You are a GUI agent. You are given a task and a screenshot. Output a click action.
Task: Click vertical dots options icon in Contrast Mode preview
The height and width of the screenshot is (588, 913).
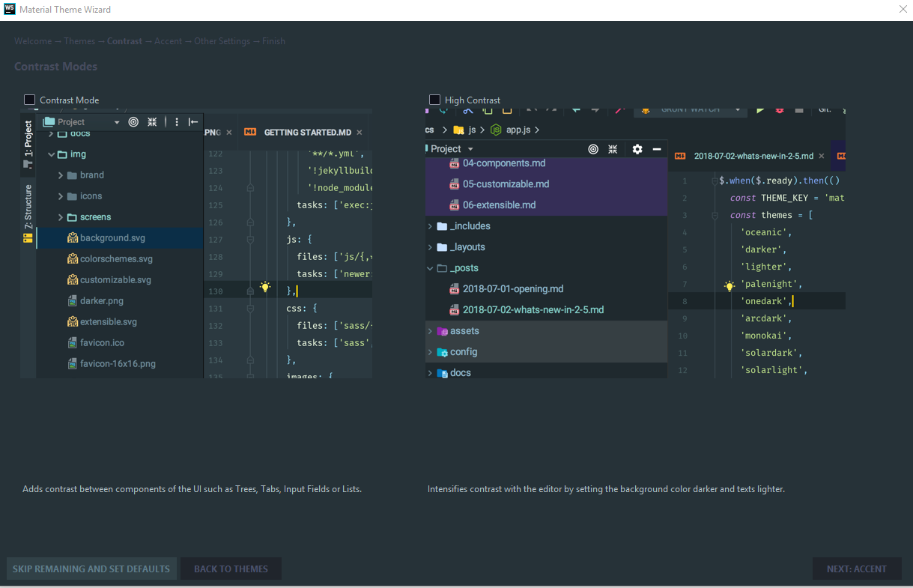177,121
